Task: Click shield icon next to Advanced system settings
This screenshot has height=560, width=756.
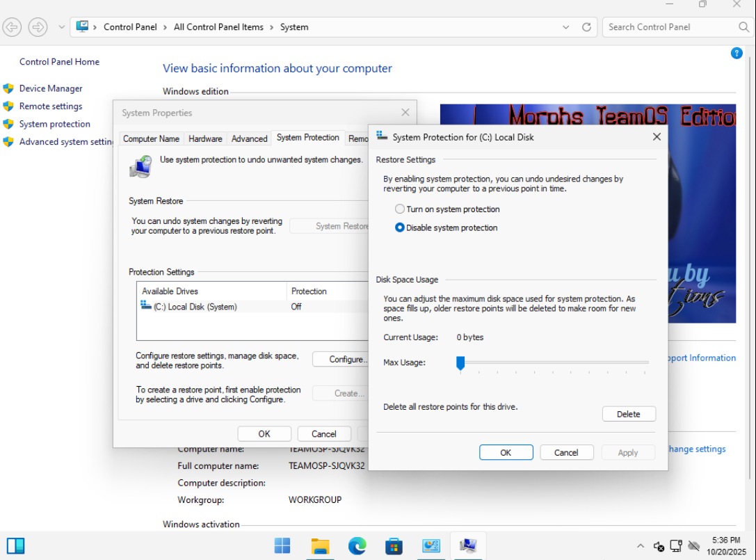Action: pos(8,142)
